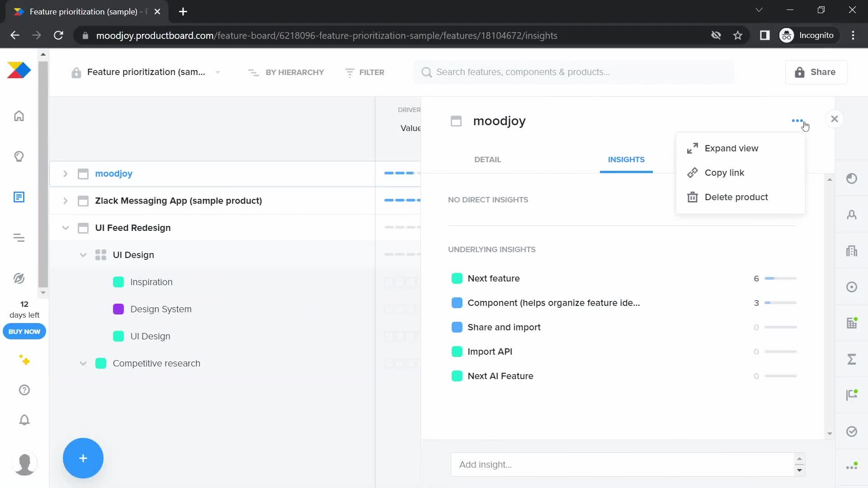
Task: Choose Delete product from menu
Action: pyautogui.click(x=741, y=197)
